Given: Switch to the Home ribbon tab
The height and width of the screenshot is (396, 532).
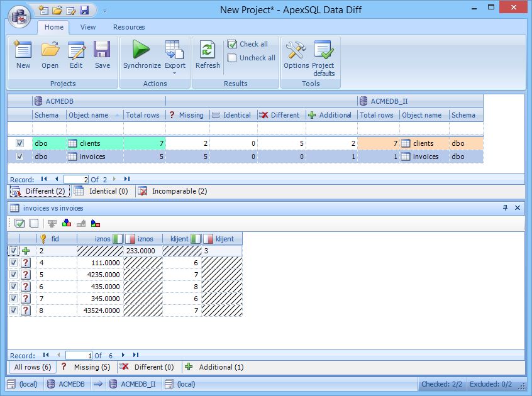Looking at the screenshot, I should [x=53, y=27].
